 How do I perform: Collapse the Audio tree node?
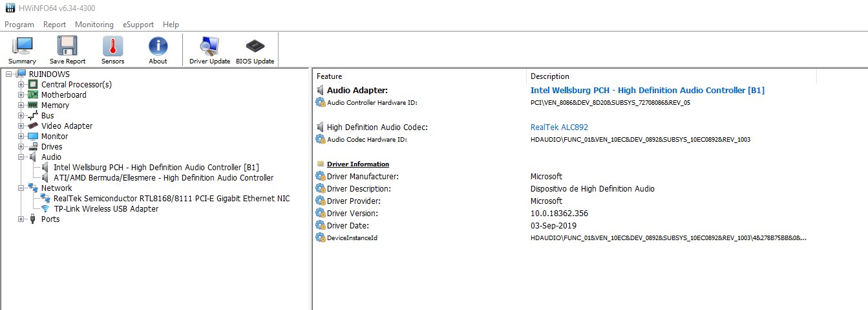pos(21,157)
